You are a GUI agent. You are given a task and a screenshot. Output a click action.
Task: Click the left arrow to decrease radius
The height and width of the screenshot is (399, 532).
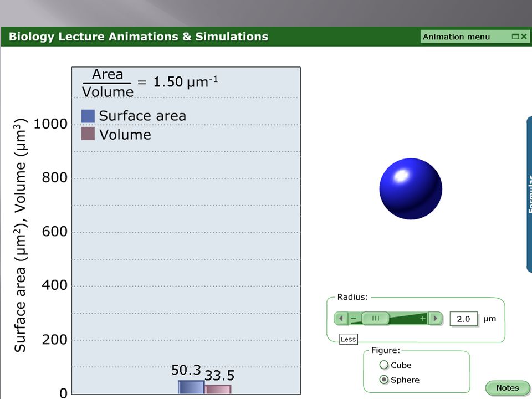click(x=341, y=318)
